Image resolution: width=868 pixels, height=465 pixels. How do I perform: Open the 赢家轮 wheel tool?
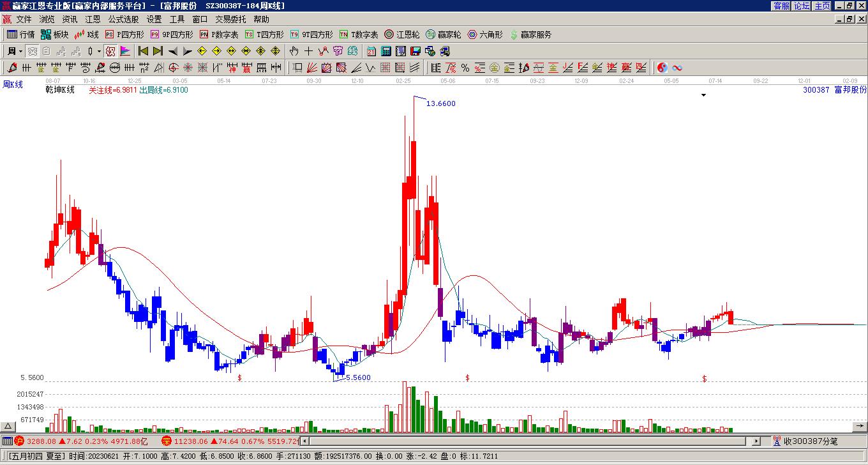point(444,34)
